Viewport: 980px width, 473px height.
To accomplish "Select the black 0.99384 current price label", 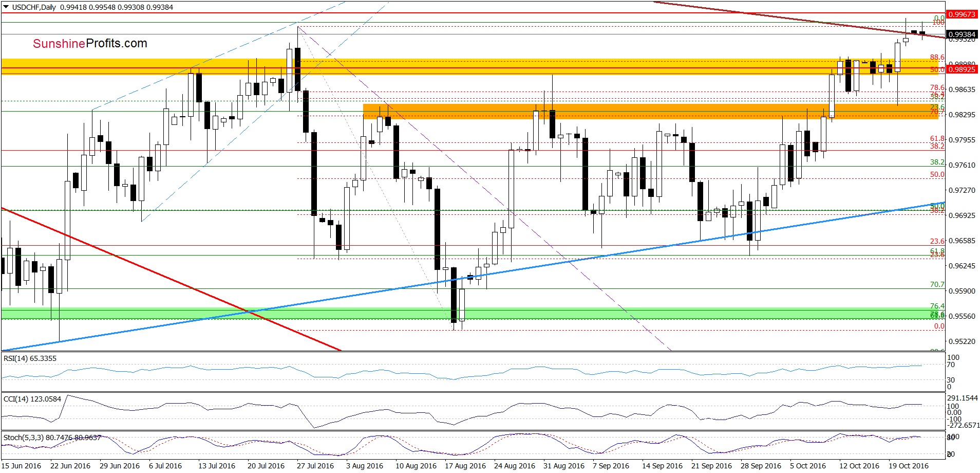I will tap(962, 34).
